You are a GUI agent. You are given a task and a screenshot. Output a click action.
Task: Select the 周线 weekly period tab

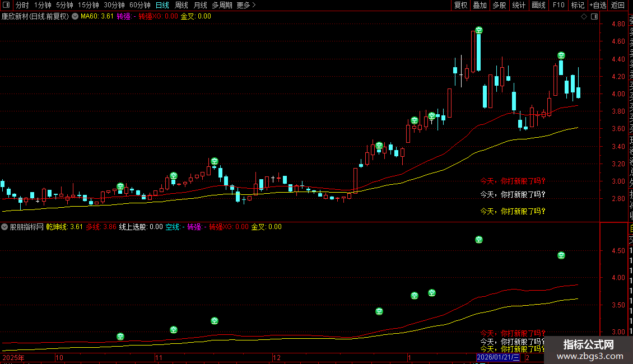(x=181, y=5)
